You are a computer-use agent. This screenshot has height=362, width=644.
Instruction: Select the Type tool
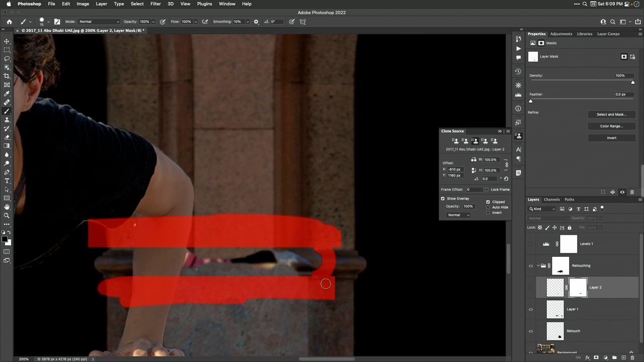click(7, 180)
